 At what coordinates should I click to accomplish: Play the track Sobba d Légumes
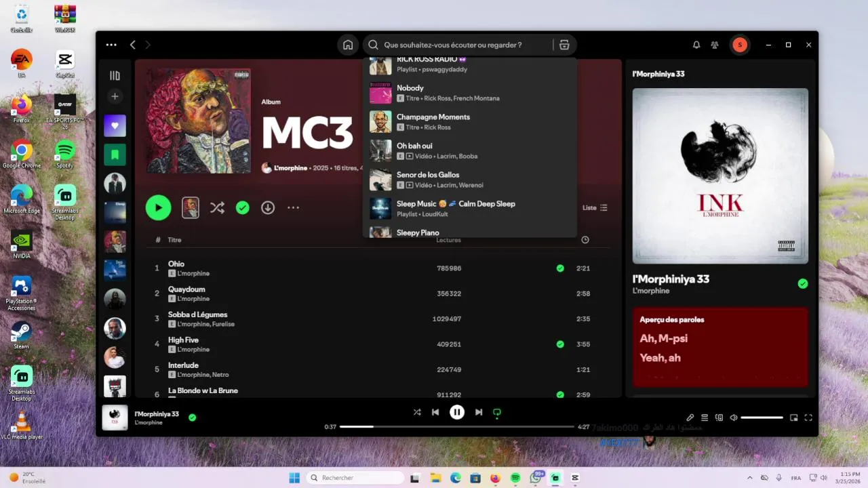click(x=197, y=314)
